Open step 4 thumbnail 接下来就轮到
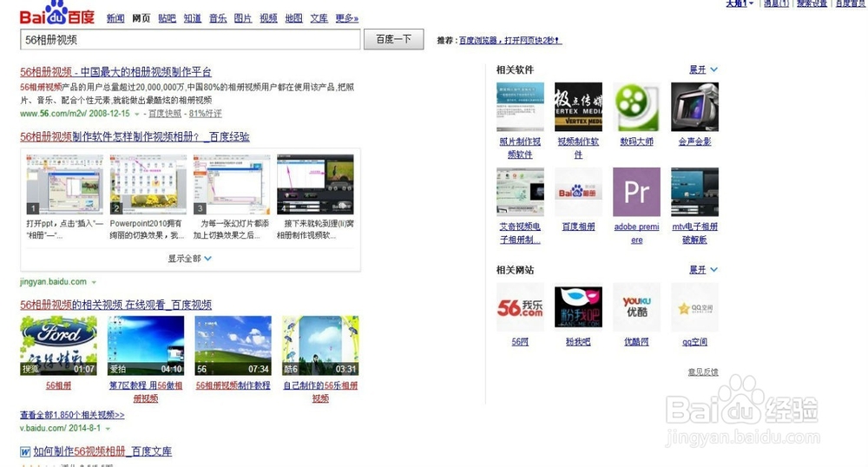This screenshot has height=467, width=868. click(x=315, y=184)
